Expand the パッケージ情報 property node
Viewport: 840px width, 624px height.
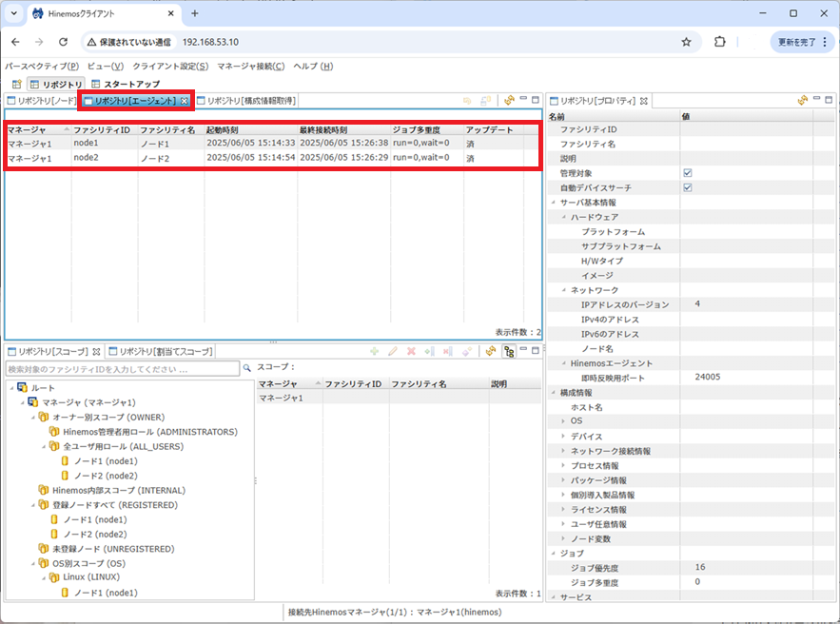[x=563, y=480]
